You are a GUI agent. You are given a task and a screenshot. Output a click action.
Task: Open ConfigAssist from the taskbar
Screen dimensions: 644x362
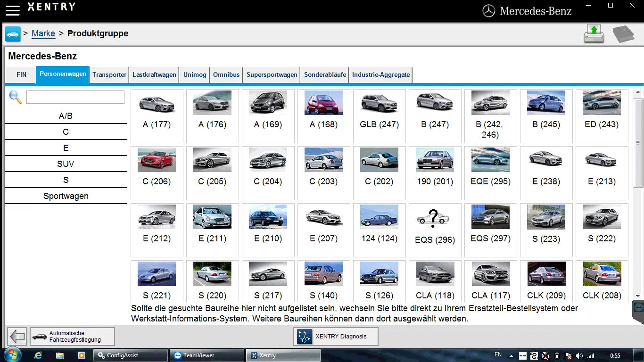pos(130,355)
